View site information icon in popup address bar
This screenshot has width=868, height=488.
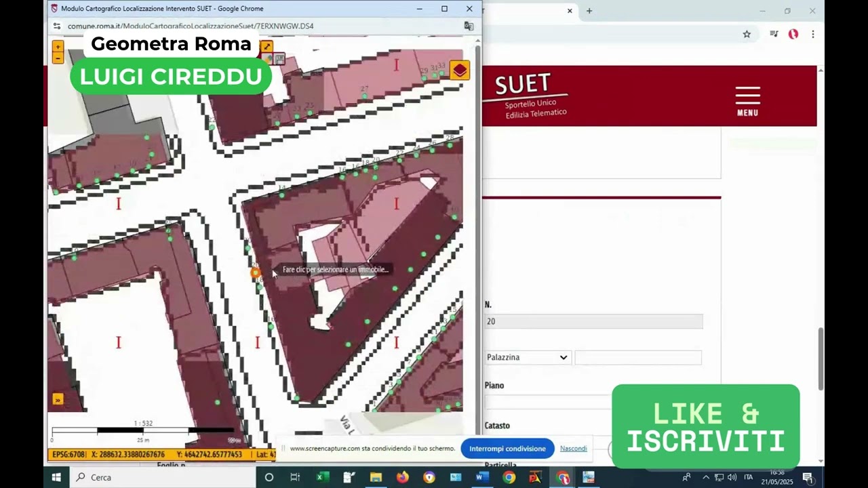[57, 26]
